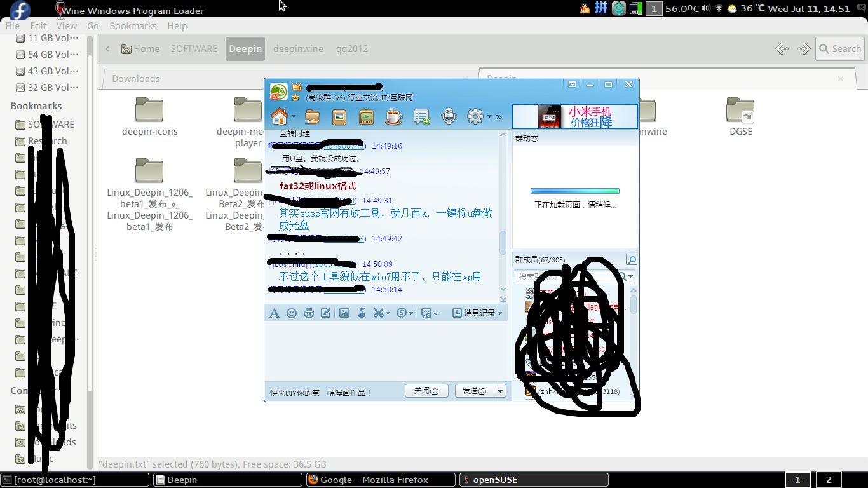Image resolution: width=868 pixels, height=488 pixels.
Task: Open deepin-icons folder
Action: [150, 117]
